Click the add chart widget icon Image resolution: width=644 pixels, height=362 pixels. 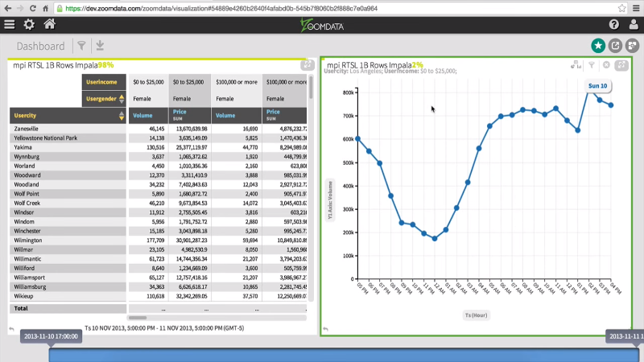pyautogui.click(x=633, y=46)
